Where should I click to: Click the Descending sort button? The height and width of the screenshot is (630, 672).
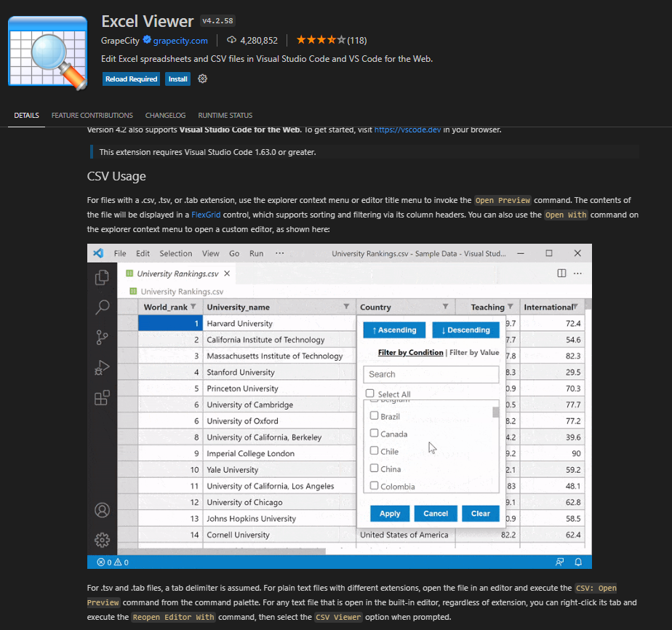(x=466, y=330)
